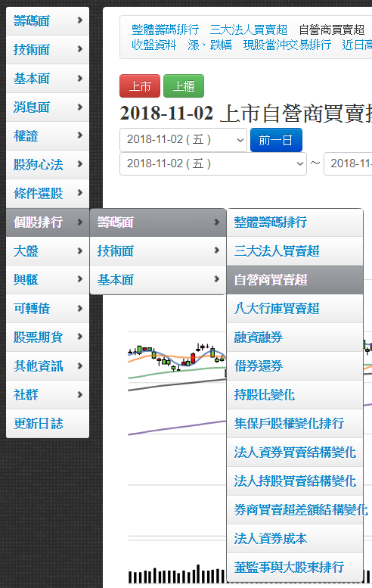372x588 pixels.
Task: Choose 法人資券成本 in the flyout menu
Action: point(295,539)
